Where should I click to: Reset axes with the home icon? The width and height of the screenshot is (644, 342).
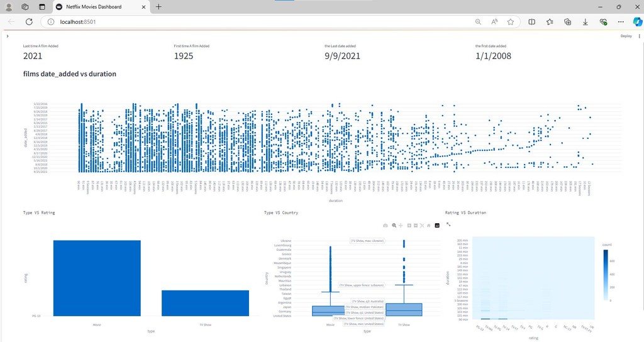pyautogui.click(x=428, y=226)
